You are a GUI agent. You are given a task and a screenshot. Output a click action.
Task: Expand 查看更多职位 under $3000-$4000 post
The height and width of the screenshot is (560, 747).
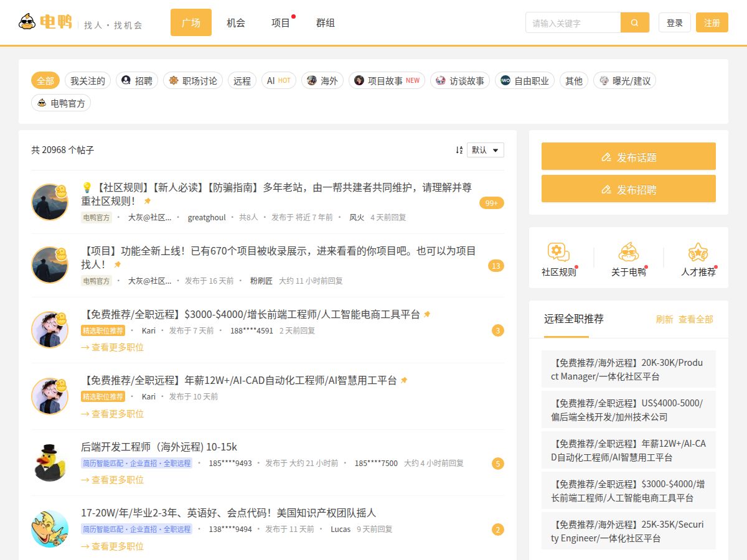(x=113, y=347)
